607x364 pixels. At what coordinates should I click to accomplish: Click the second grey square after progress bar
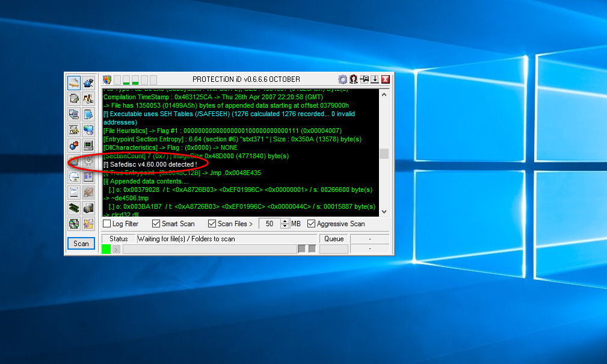[312, 249]
